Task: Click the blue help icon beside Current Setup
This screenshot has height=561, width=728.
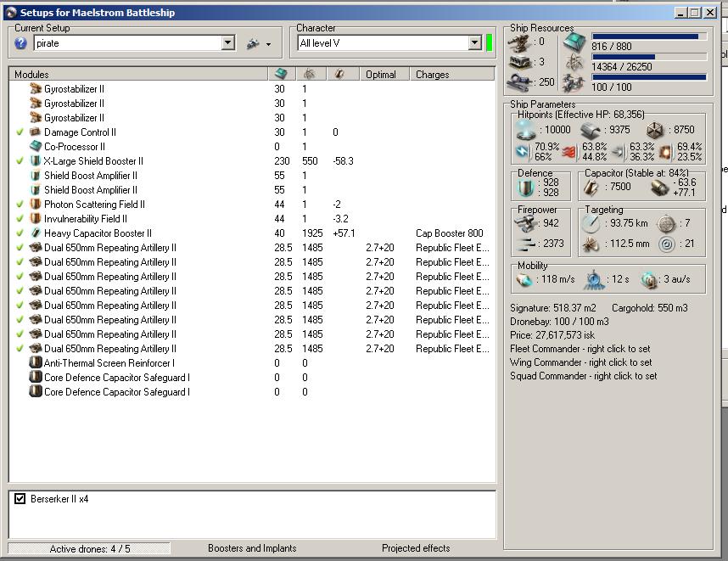Action: coord(21,43)
